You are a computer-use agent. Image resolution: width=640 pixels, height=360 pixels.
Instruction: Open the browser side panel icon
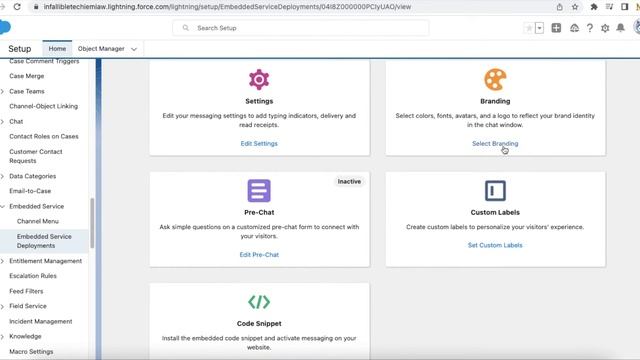point(624,7)
